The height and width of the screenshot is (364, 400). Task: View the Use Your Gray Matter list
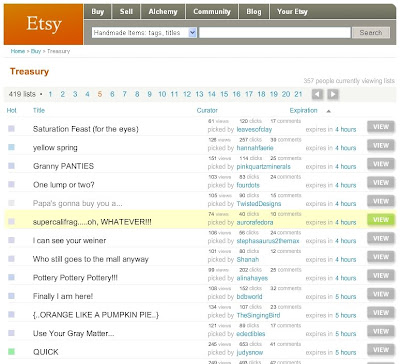(x=381, y=331)
